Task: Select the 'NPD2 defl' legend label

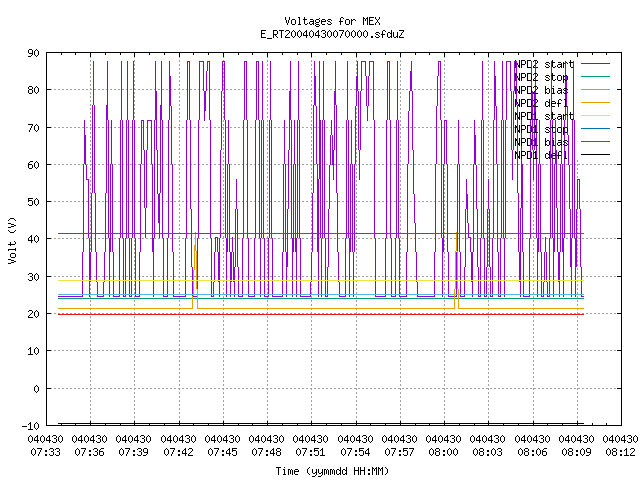Action: (x=541, y=103)
